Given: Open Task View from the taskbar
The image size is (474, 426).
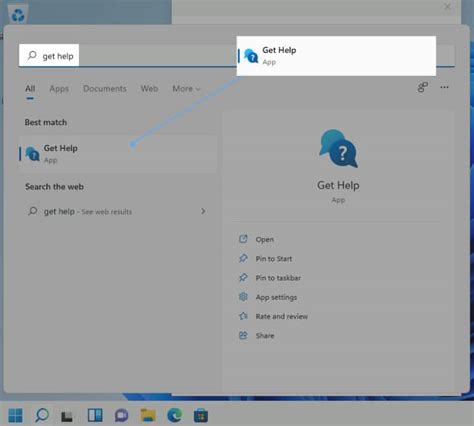Looking at the screenshot, I should [x=67, y=416].
